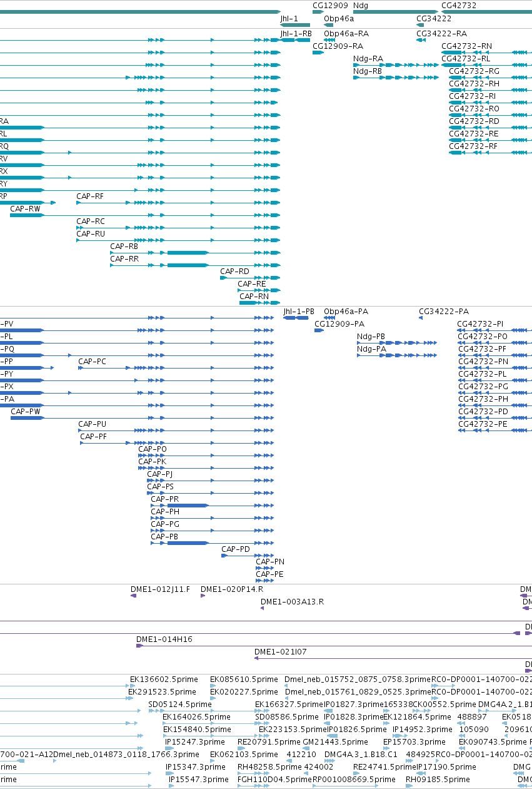Select the CAP-PO protein

point(206,456)
